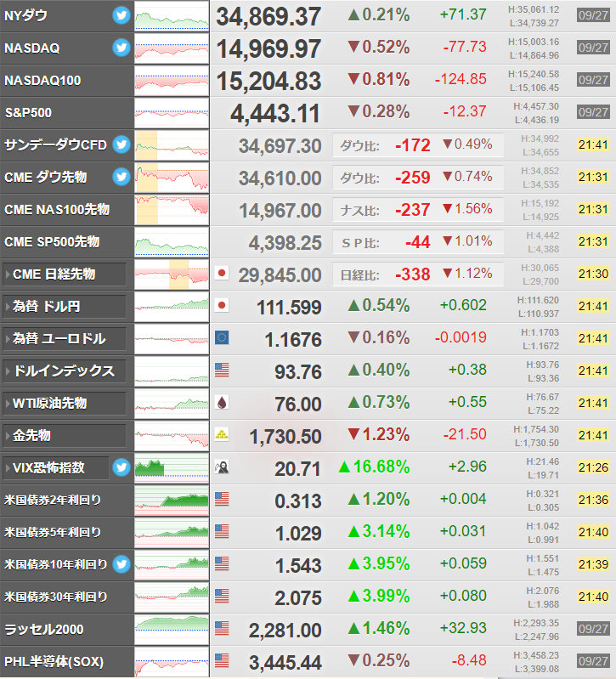
Task: Click the oil drop icon for WTI原油先物
Action: click(x=222, y=403)
